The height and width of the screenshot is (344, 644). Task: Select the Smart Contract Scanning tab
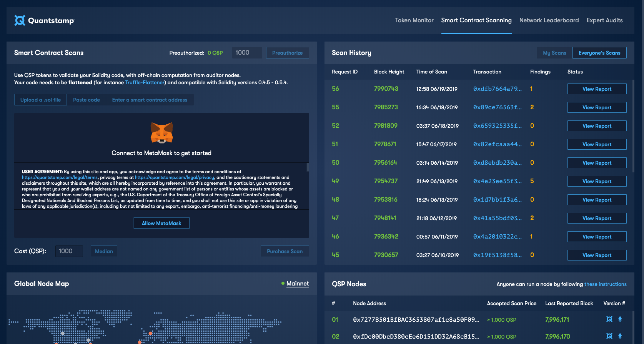476,20
